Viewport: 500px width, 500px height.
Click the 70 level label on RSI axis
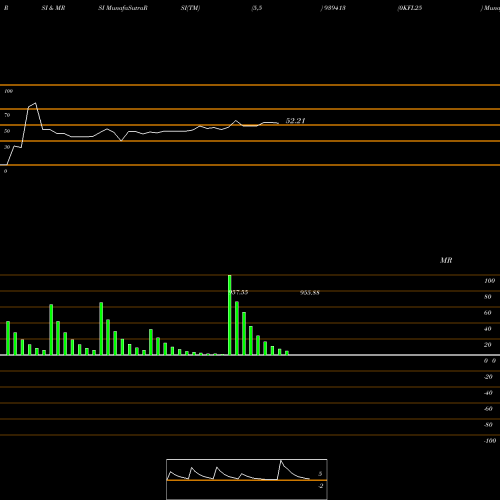pyautogui.click(x=7, y=115)
